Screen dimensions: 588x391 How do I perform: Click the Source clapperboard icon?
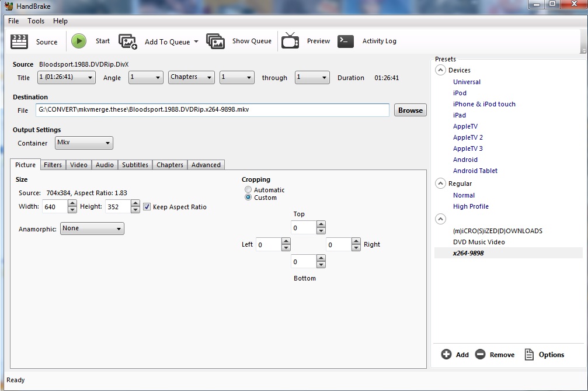(x=19, y=41)
